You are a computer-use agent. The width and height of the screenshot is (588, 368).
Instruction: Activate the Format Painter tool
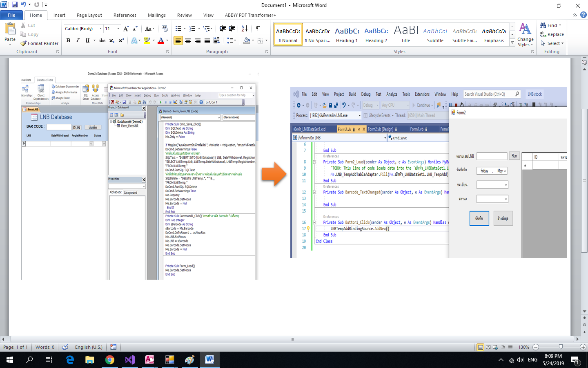coord(39,43)
